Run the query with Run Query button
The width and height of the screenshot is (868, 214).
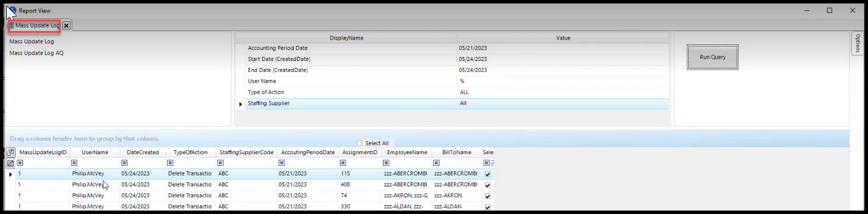712,58
